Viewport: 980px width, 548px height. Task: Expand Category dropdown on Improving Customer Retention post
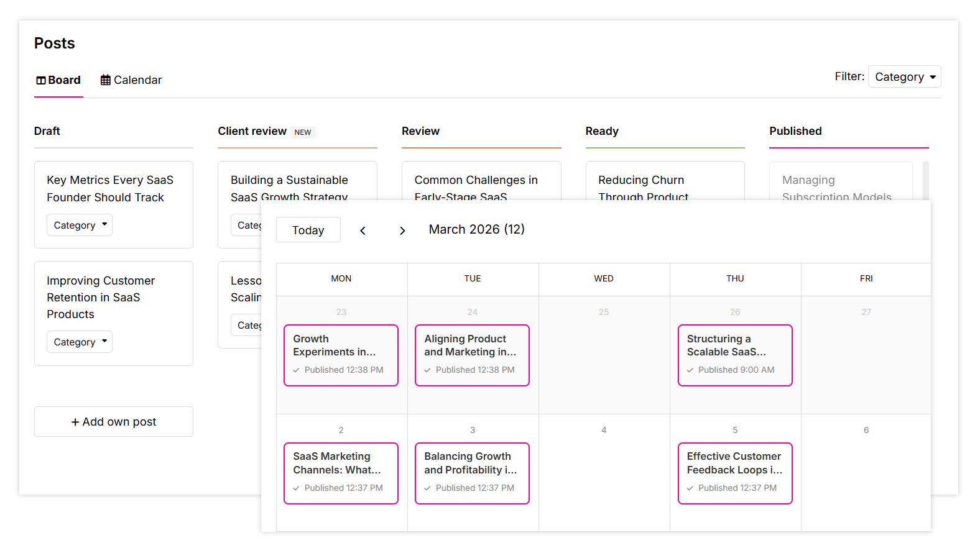80,342
